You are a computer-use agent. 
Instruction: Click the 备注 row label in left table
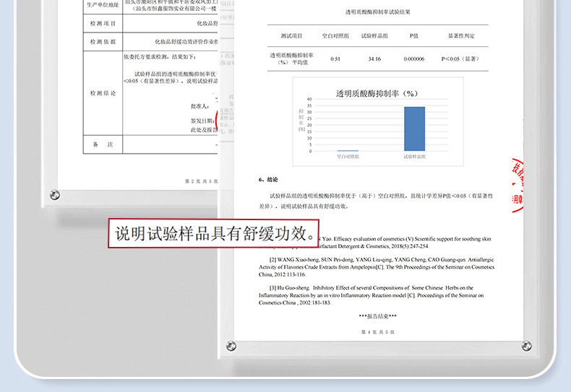pos(103,144)
